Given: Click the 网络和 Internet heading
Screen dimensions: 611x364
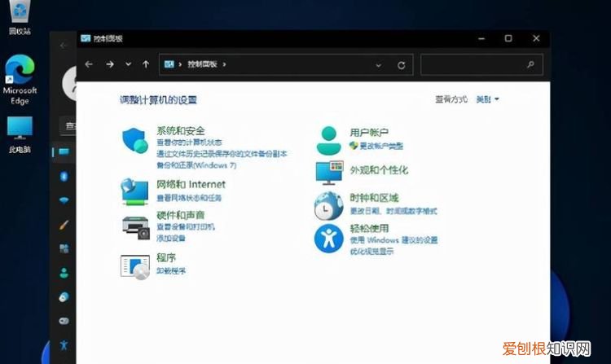Looking at the screenshot, I should tap(191, 184).
